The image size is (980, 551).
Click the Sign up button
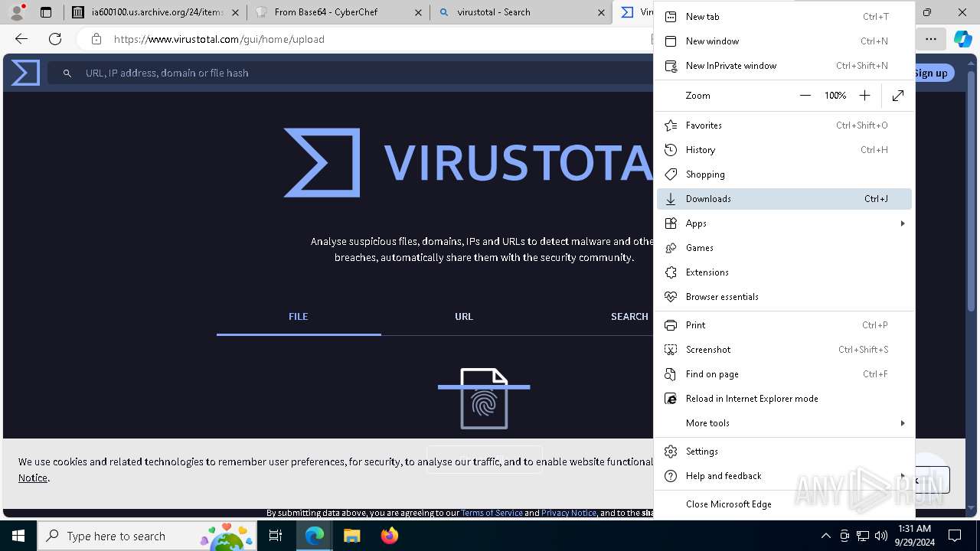pyautogui.click(x=931, y=73)
